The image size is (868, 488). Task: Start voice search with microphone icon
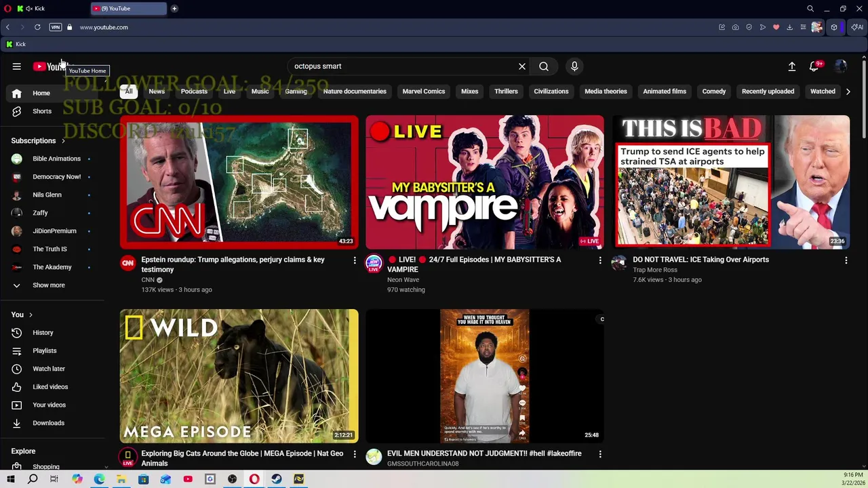pyautogui.click(x=574, y=66)
